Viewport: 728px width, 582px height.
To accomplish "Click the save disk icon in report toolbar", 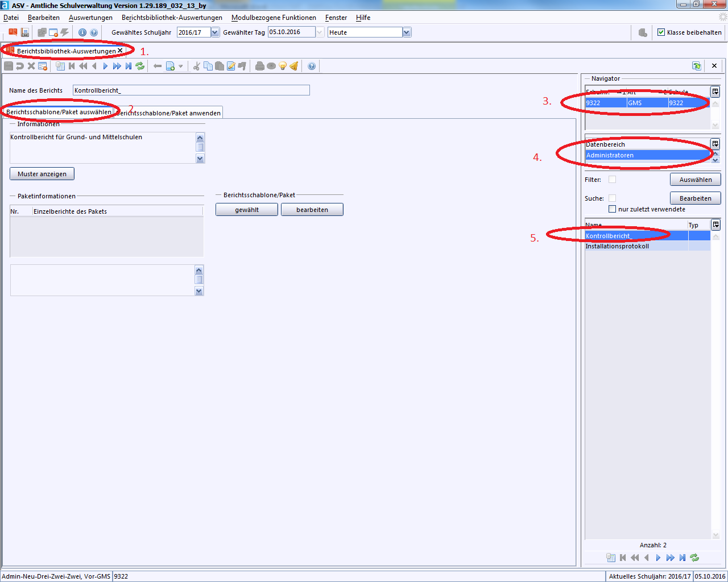I will [9, 66].
